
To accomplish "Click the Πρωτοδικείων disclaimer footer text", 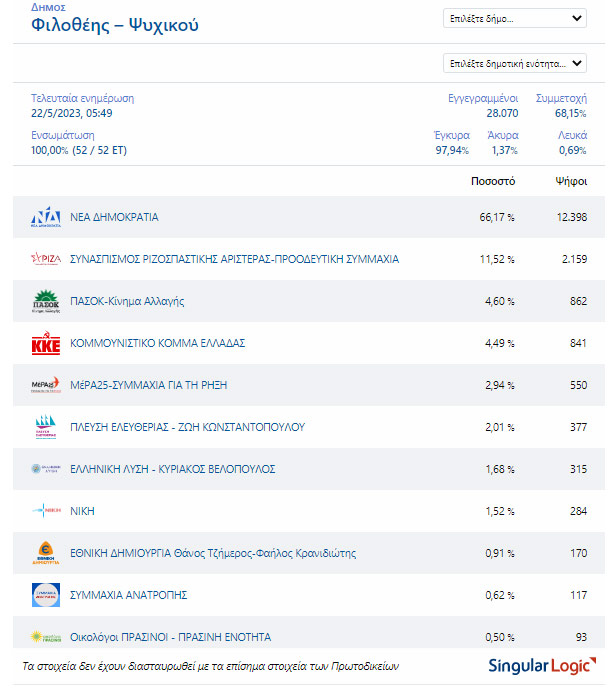I will (x=210, y=666).
